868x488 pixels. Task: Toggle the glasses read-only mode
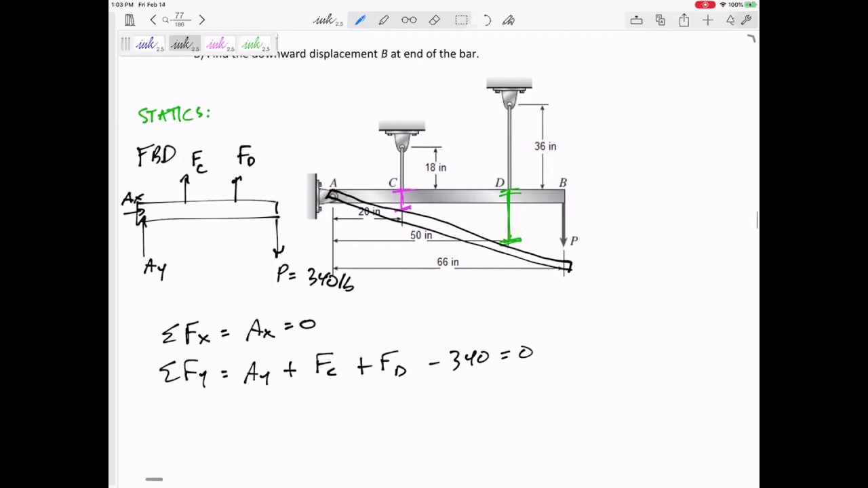(x=409, y=20)
